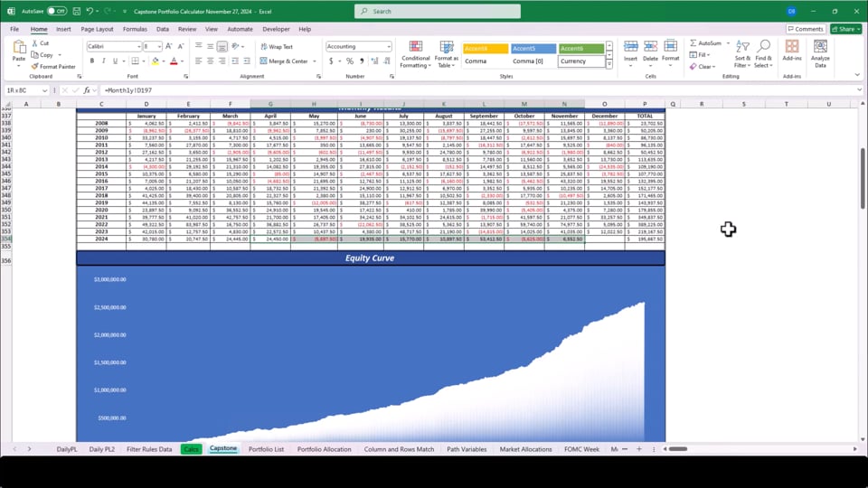Open the font size dropdown
Viewport: 868px width, 488px height.
[159, 46]
